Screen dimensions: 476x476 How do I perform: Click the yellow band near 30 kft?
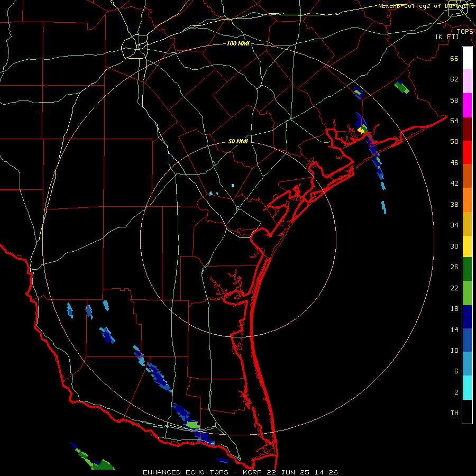point(467,246)
